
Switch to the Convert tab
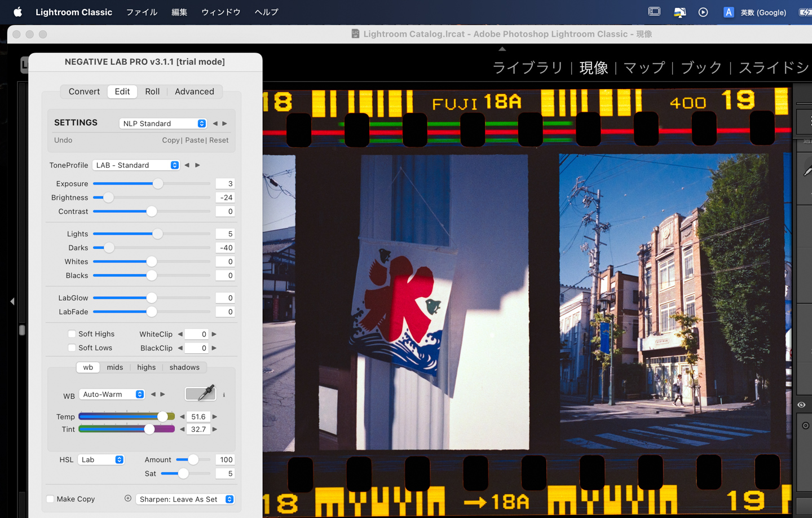point(84,91)
